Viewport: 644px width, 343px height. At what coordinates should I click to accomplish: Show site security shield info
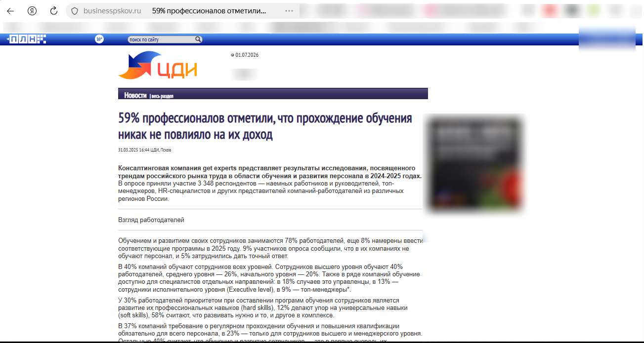pyautogui.click(x=75, y=10)
